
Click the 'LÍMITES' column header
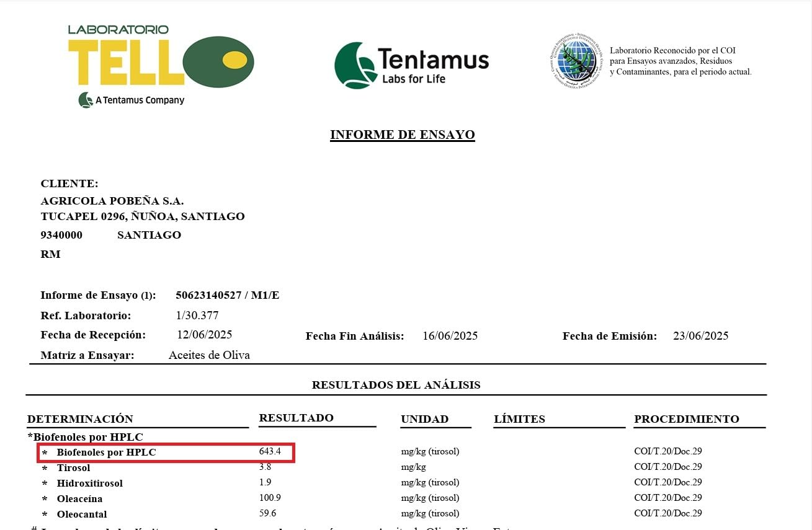click(x=519, y=419)
